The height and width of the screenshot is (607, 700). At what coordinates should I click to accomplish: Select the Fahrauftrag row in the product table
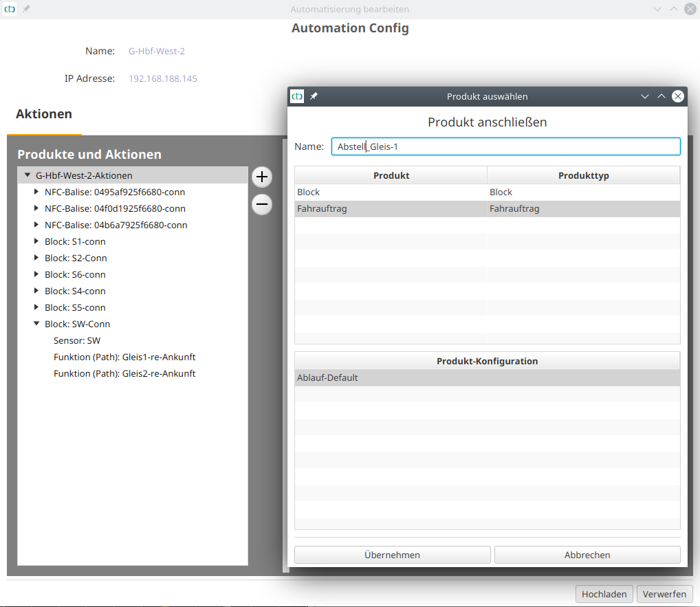click(392, 208)
